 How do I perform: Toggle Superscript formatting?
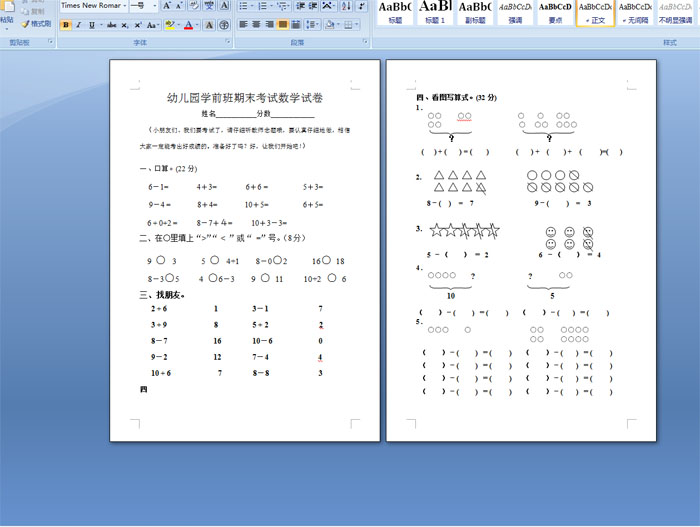138,25
